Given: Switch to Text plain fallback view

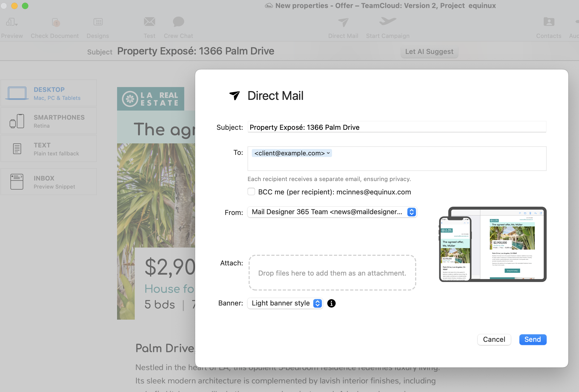Looking at the screenshot, I should [x=49, y=149].
